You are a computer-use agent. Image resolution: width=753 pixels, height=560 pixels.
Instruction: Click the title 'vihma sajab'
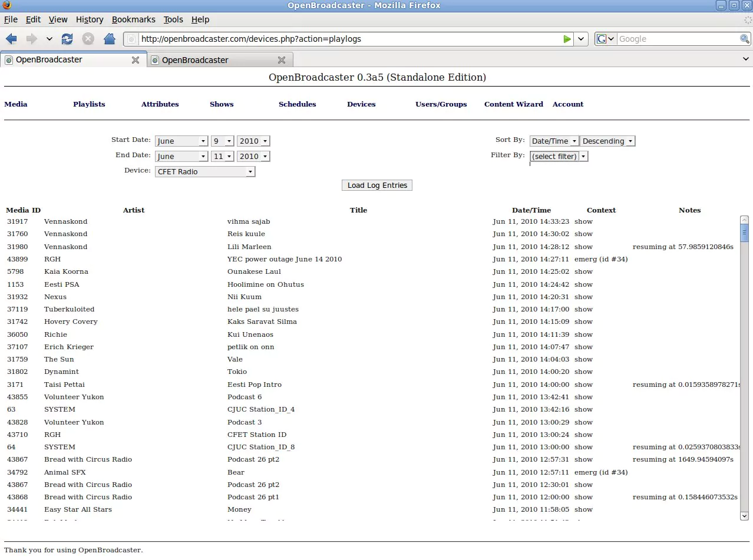click(x=249, y=221)
